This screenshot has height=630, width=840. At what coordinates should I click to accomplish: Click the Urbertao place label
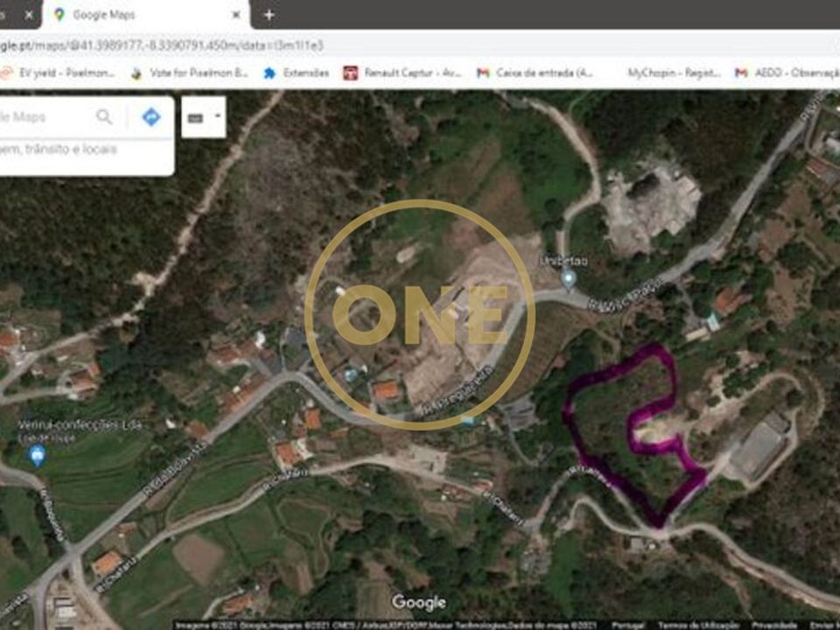tap(563, 262)
